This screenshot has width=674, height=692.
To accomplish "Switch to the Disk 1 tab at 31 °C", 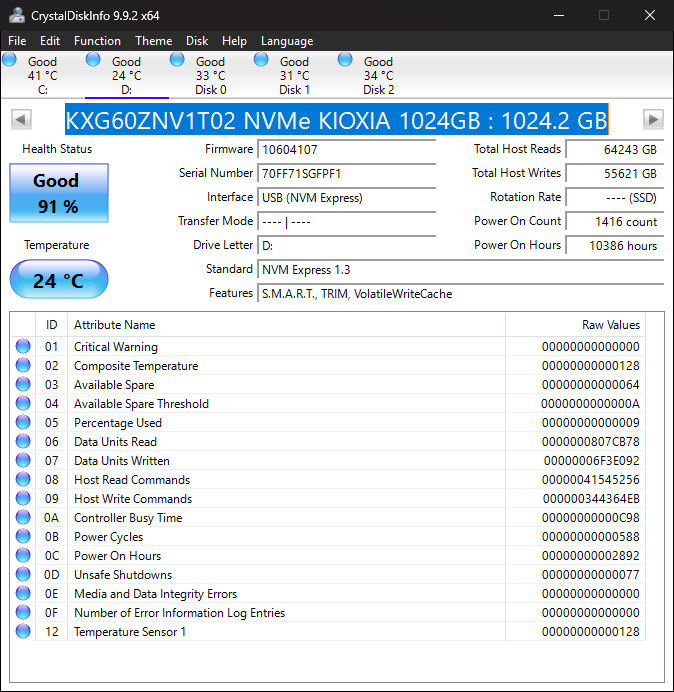I will point(294,75).
